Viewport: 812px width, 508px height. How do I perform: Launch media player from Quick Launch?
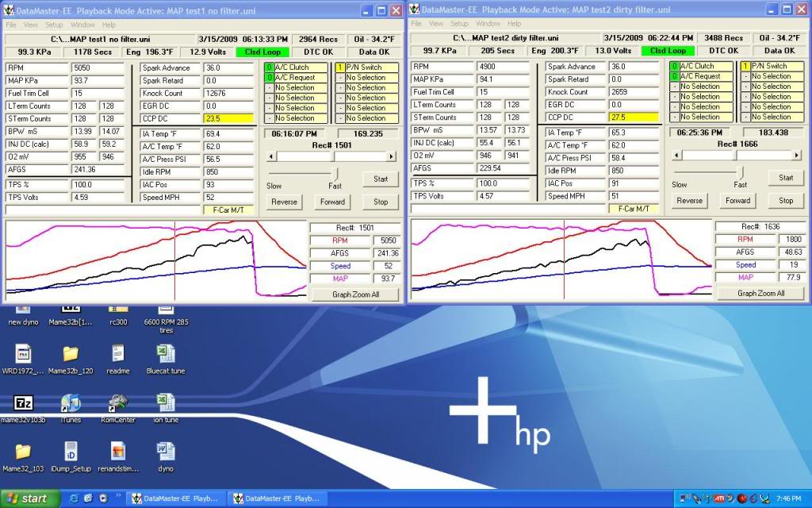point(102,498)
